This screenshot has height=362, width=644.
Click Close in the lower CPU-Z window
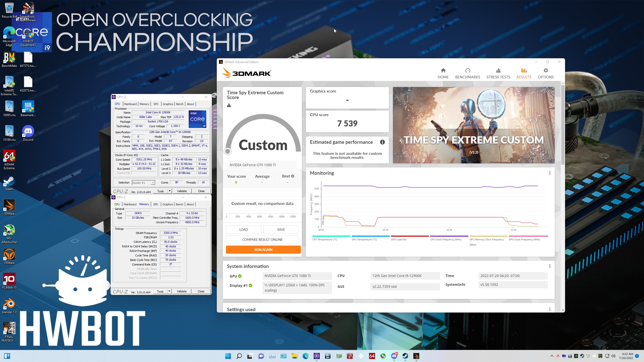click(201, 291)
